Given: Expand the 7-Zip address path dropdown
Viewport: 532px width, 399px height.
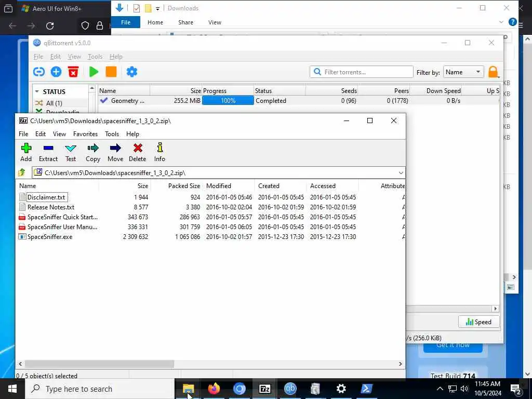Looking at the screenshot, I should [401, 172].
